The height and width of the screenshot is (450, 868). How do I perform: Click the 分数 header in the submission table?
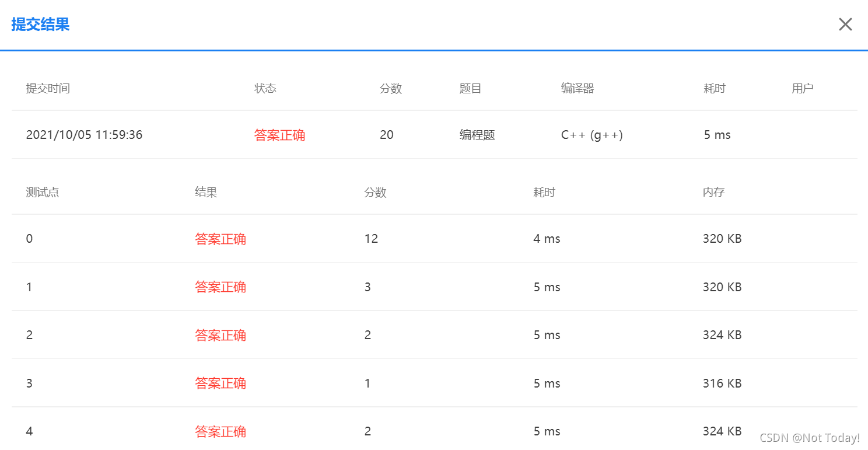[390, 88]
